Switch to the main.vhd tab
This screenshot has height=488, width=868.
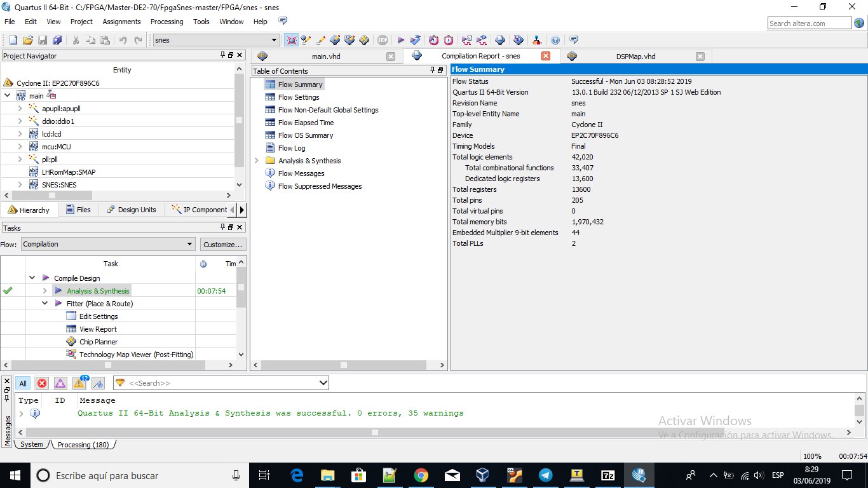[326, 57]
